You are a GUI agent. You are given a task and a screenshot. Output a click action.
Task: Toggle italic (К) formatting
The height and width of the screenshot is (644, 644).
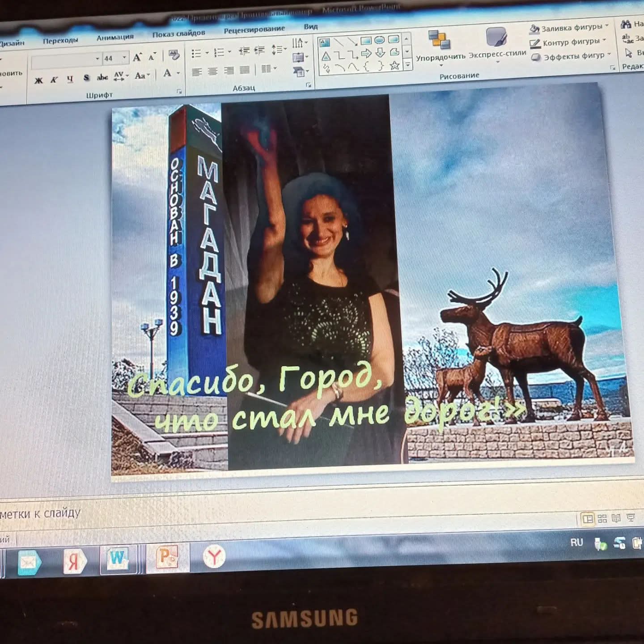(54, 80)
